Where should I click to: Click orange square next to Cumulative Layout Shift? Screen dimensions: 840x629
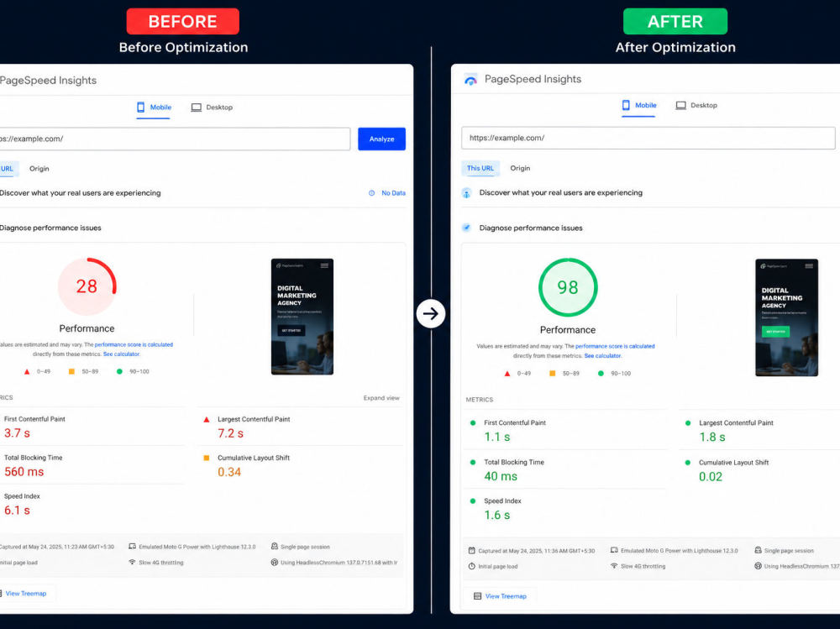click(207, 458)
